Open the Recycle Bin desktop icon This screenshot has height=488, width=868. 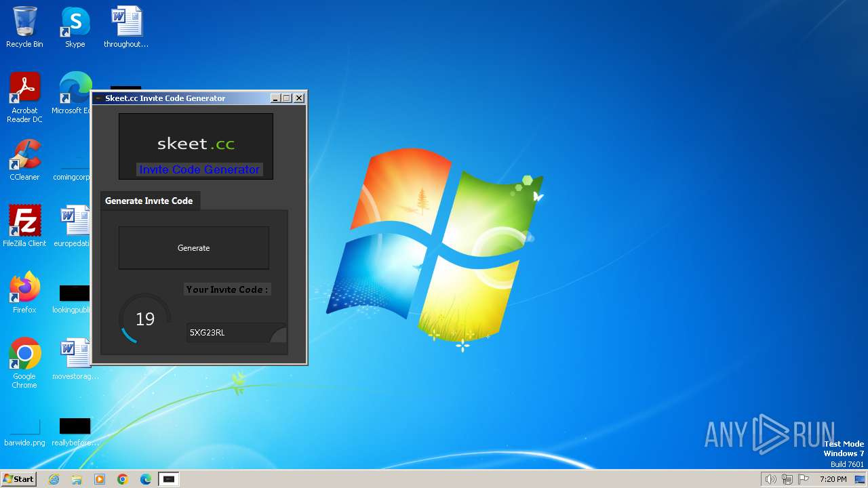24,27
